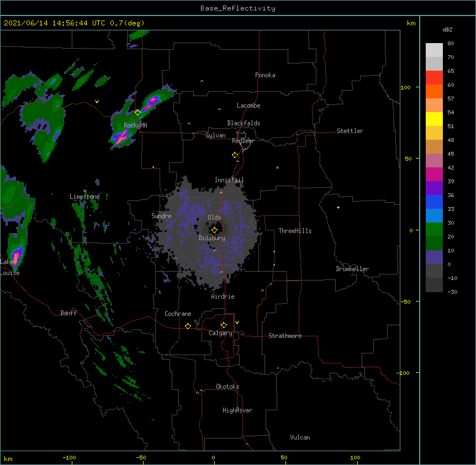
Task: Click the Okotoks label
Action: point(228,387)
